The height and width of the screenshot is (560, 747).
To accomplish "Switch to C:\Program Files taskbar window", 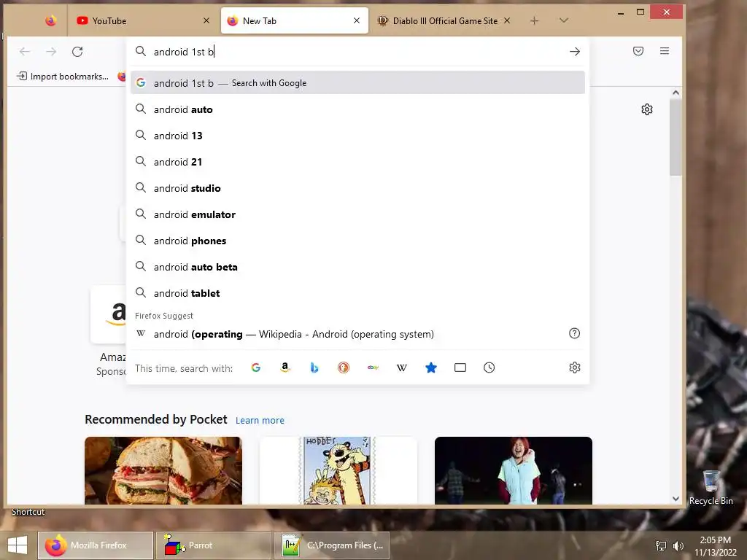I will [332, 545].
